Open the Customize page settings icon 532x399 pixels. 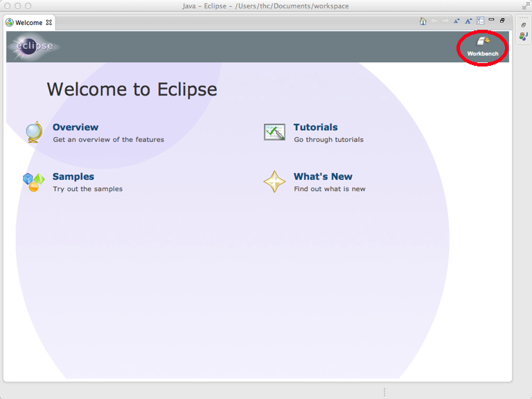click(480, 21)
